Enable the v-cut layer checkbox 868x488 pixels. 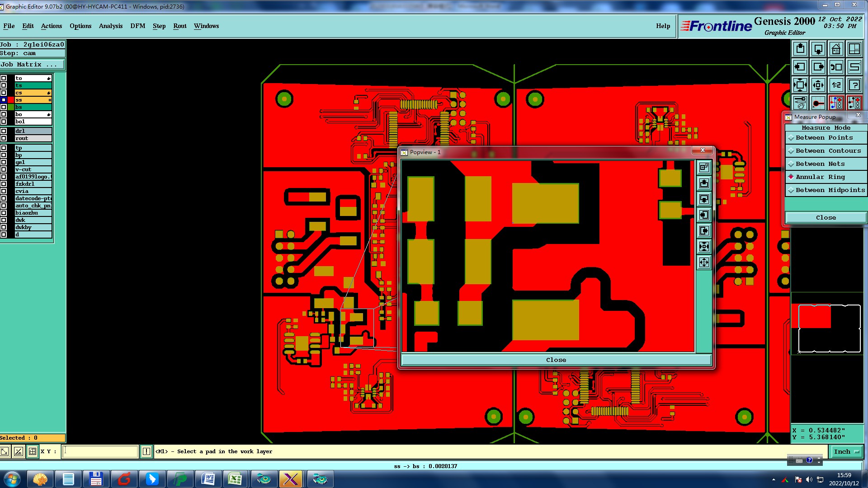coord(4,169)
